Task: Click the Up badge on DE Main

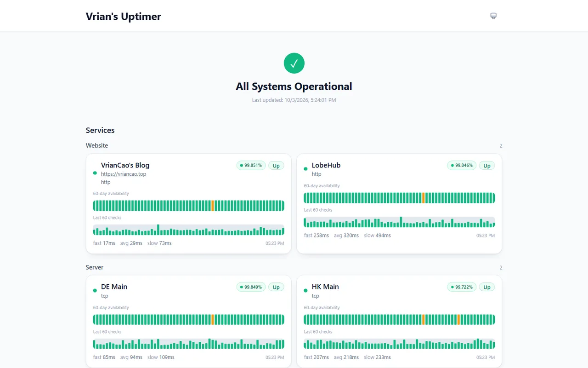Action: [276, 287]
